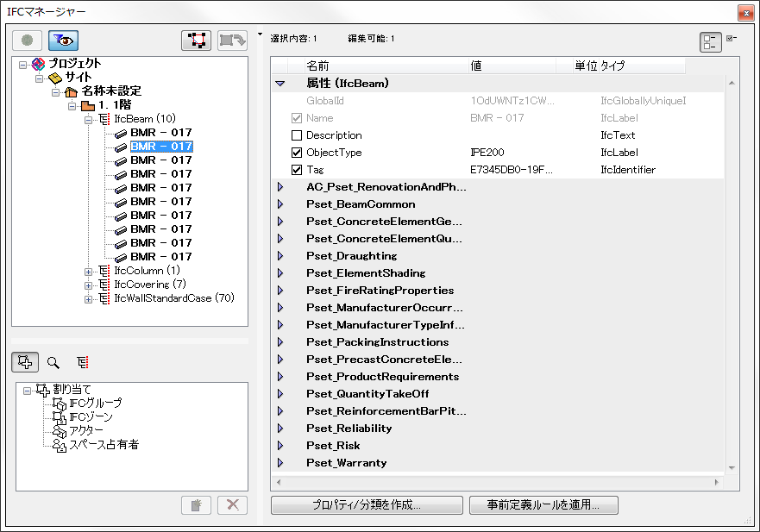Expand AC_Pset_RenovationAndPh... property set
This screenshot has width=760, height=532.
280,187
